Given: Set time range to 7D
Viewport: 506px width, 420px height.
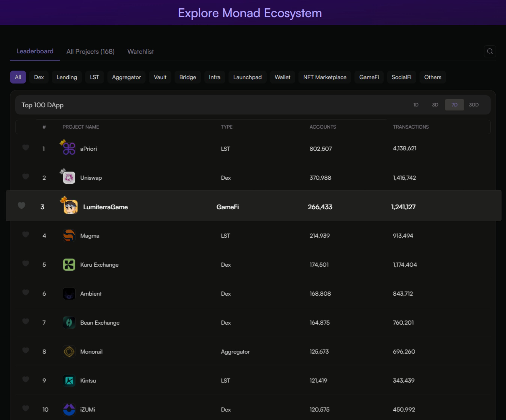Looking at the screenshot, I should 454,105.
